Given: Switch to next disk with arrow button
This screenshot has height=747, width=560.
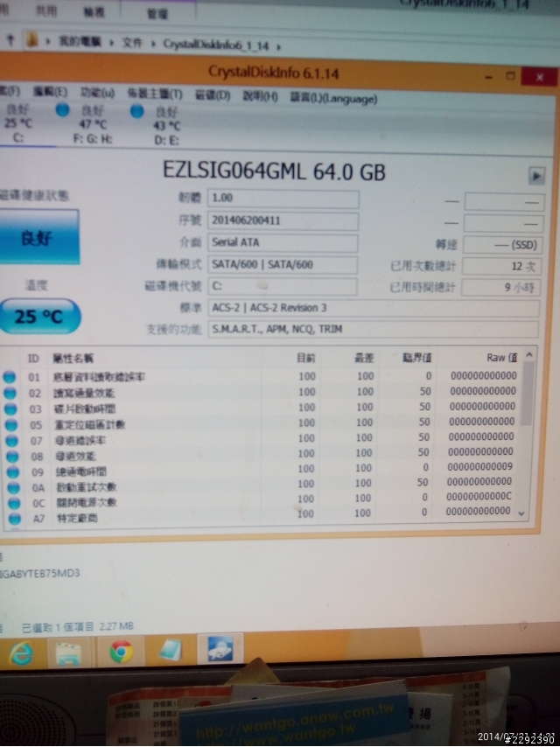Looking at the screenshot, I should (536, 176).
